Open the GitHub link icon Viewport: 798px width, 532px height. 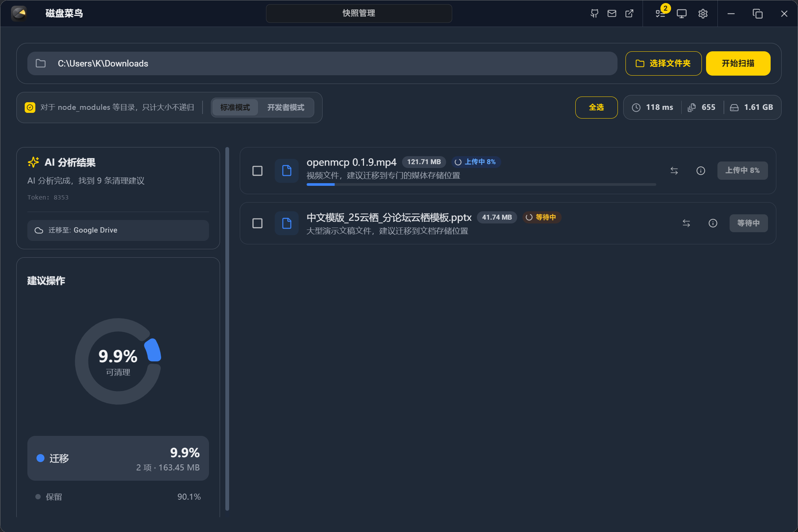pyautogui.click(x=594, y=14)
